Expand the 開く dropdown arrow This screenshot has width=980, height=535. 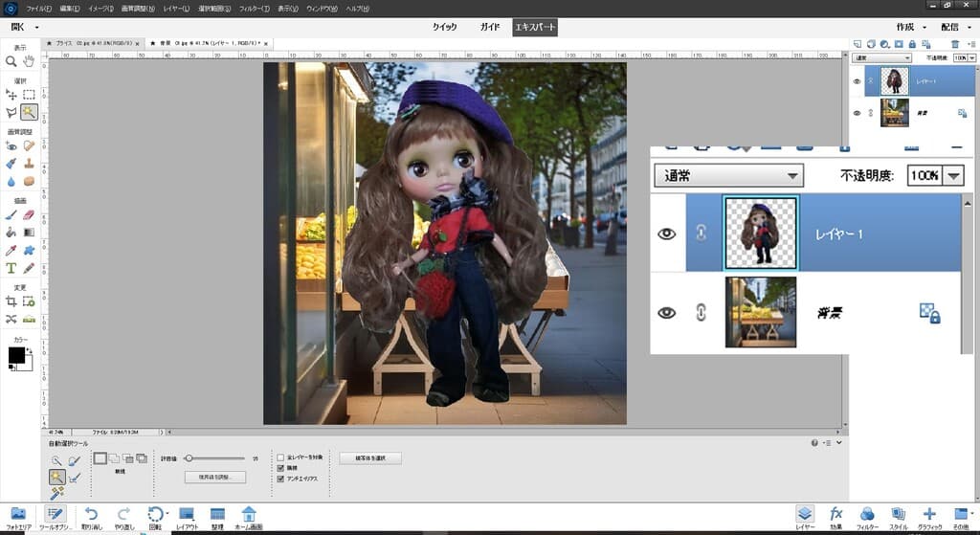tap(36, 27)
